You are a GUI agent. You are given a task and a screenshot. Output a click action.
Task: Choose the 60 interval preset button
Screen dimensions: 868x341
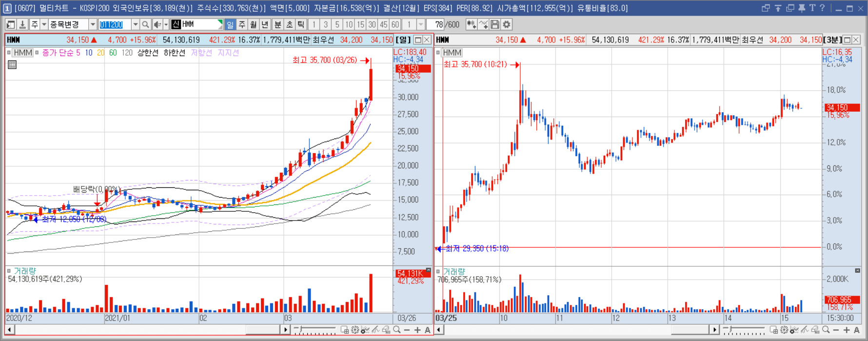[x=395, y=24]
